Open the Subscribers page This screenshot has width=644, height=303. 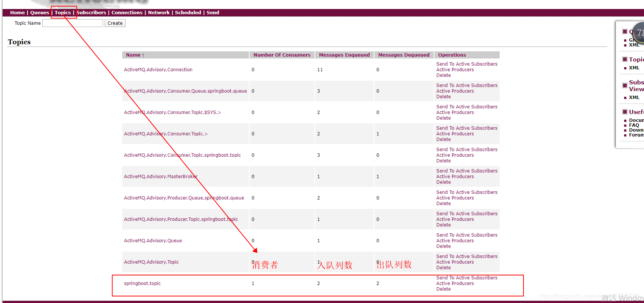pyautogui.click(x=91, y=12)
